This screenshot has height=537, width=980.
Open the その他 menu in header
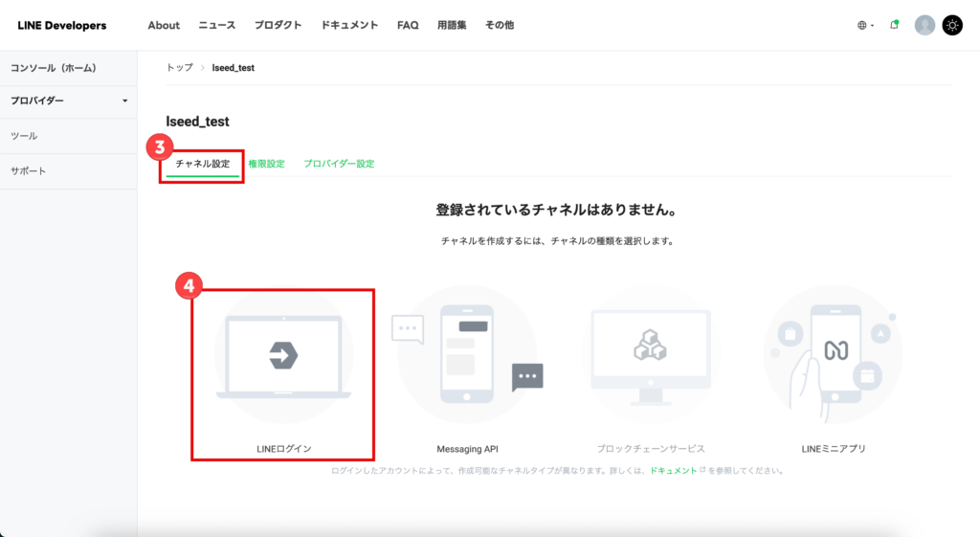click(500, 26)
